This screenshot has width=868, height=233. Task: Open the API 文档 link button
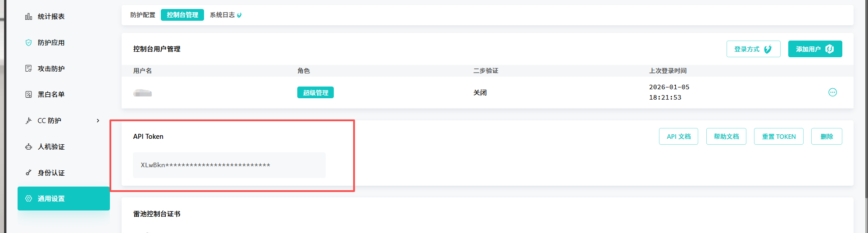click(x=678, y=137)
